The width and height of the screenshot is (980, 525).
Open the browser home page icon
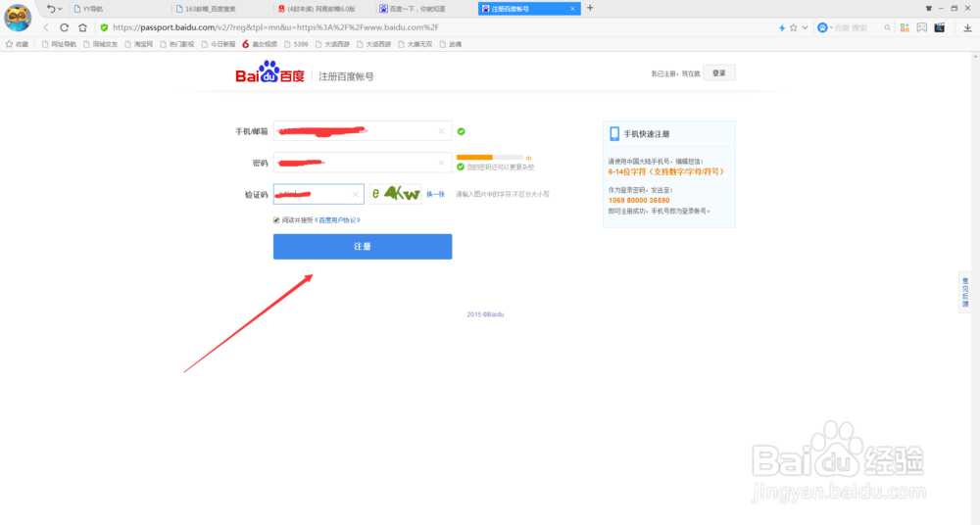tap(82, 27)
